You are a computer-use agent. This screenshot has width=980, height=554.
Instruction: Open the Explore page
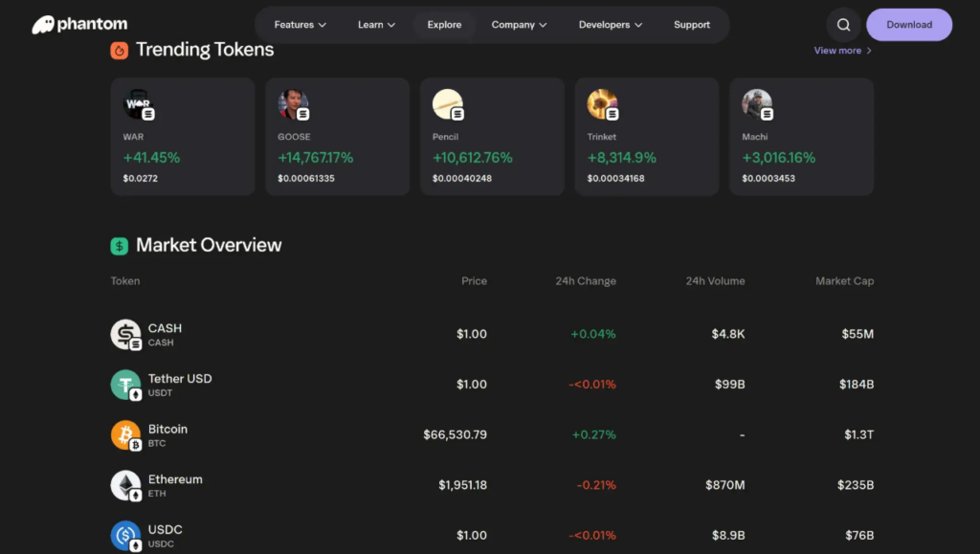pos(444,25)
